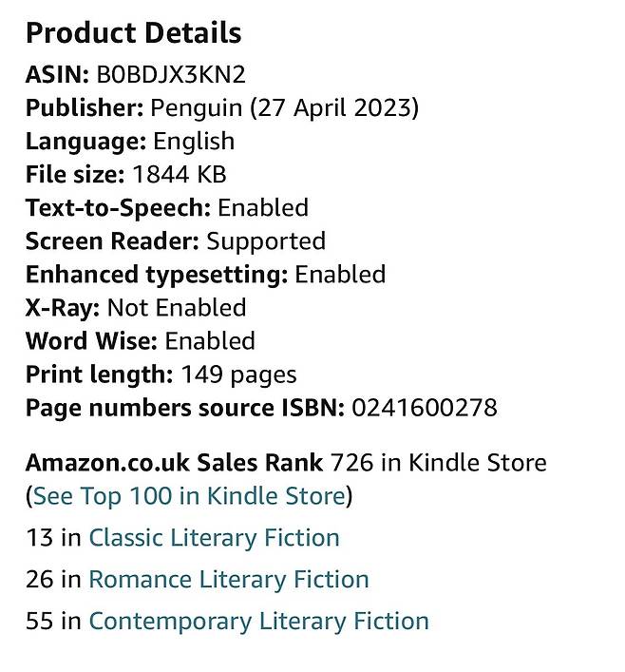Click the Product Details heading
Image resolution: width=625 pixels, height=672 pixels.
pos(133,34)
